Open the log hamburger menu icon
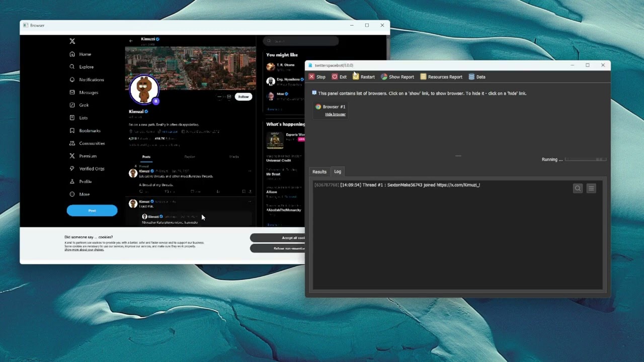The image size is (644, 362). [x=591, y=188]
